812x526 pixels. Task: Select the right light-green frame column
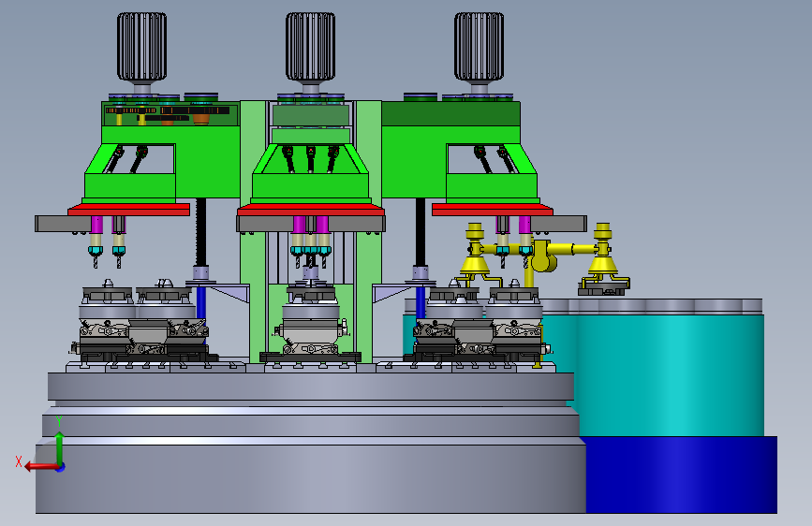point(369,231)
